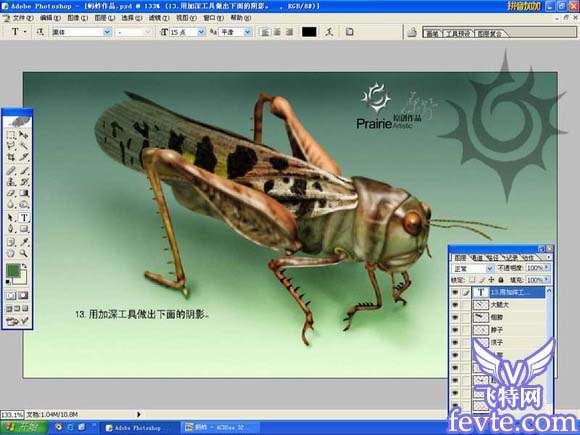The width and height of the screenshot is (580, 435).
Task: Select the Eyedropper tool
Action: pos(24,242)
